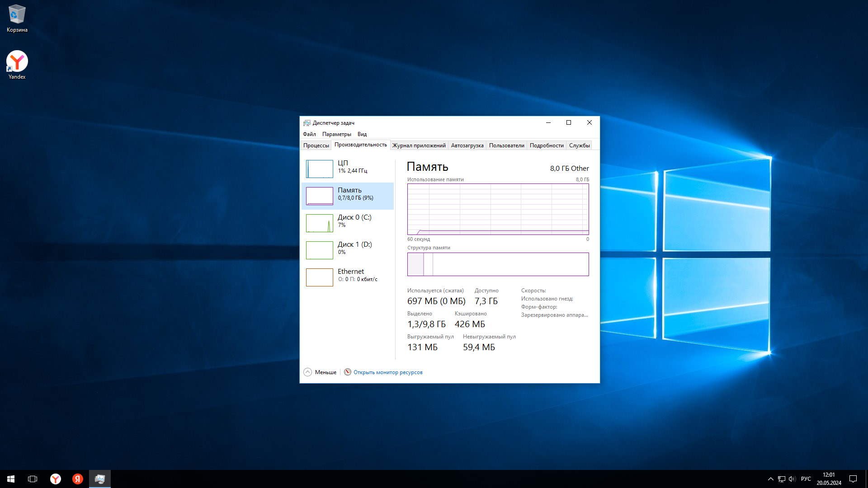Collapse Task Manager with the Меньше button

[320, 372]
